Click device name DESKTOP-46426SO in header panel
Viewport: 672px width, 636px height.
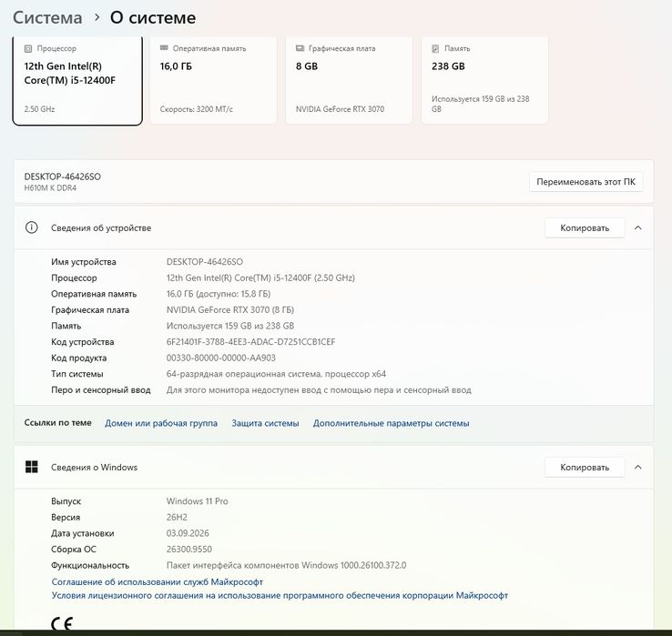click(x=63, y=177)
